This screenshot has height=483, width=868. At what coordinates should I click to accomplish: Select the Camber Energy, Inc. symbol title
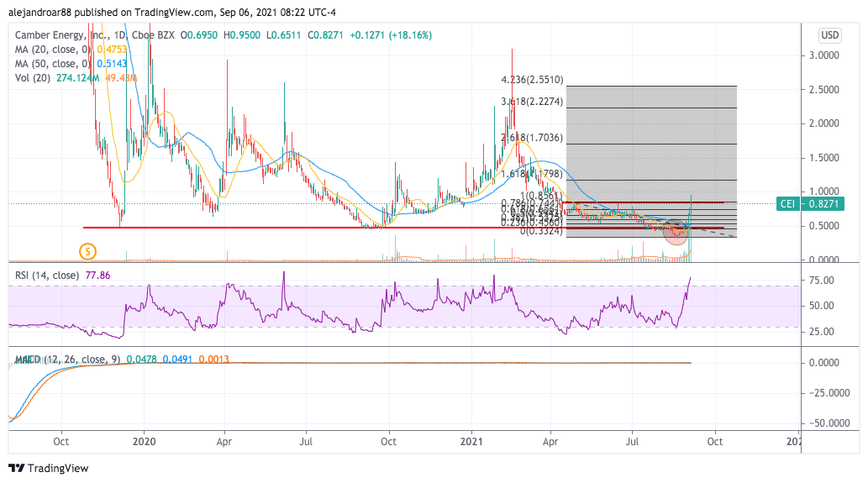62,34
